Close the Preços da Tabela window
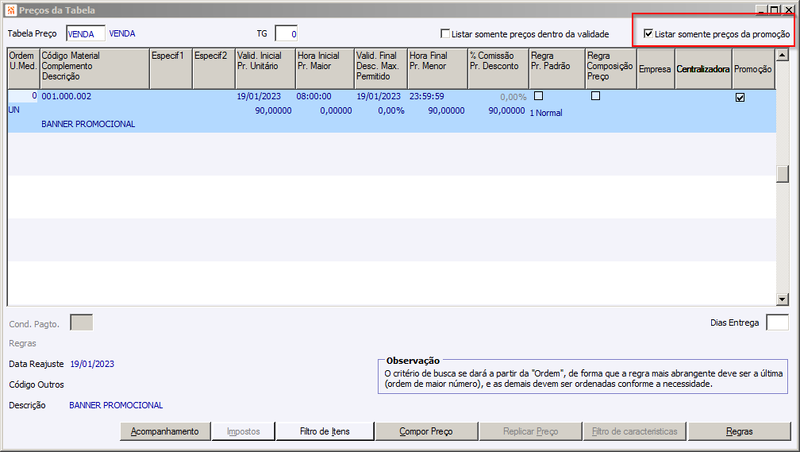The height and width of the screenshot is (452, 800). [788, 10]
